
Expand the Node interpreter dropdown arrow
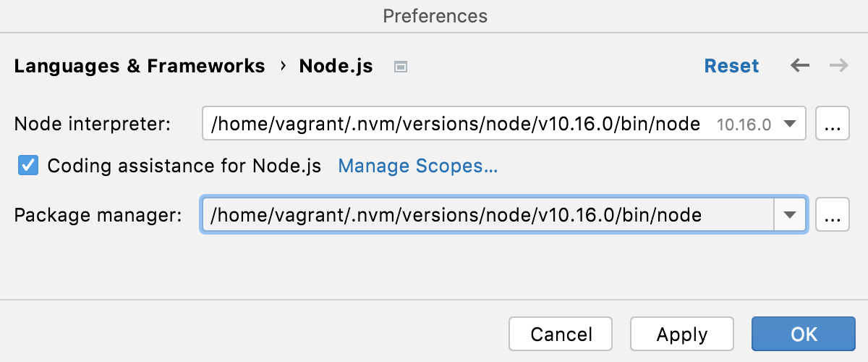tap(790, 124)
